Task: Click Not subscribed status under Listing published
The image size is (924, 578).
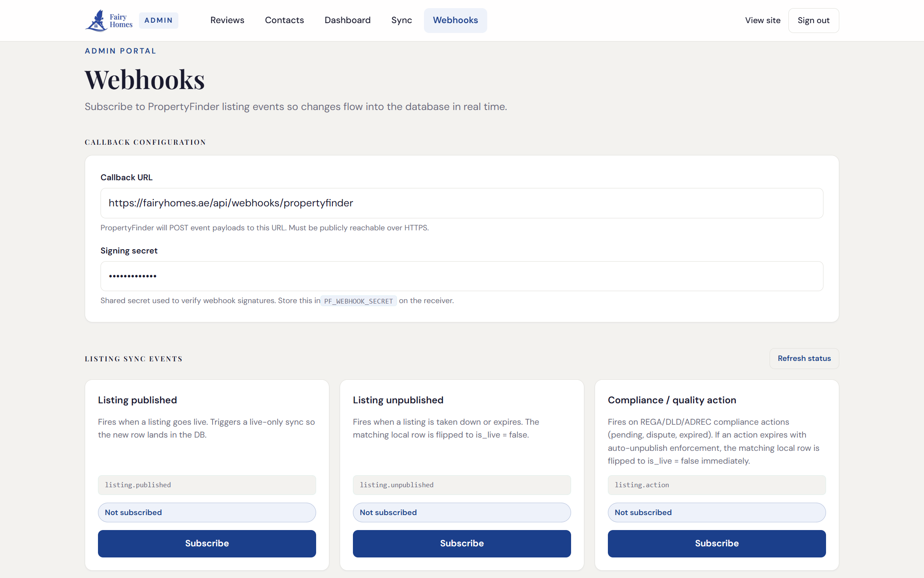Action: 207,512
